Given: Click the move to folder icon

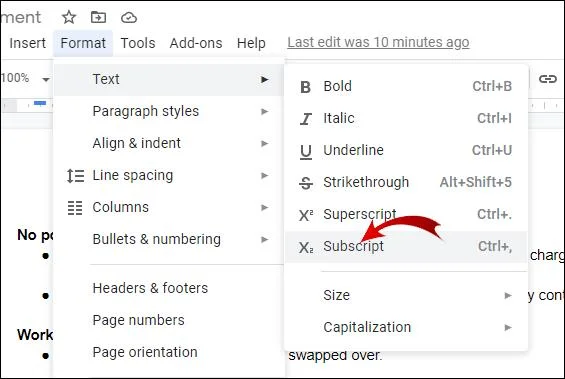Looking at the screenshot, I should click(98, 17).
